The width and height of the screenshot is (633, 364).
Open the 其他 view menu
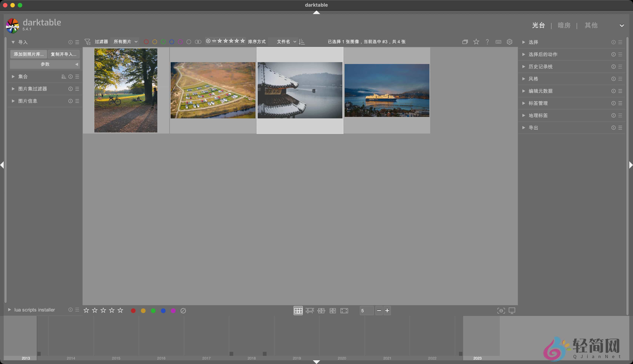click(591, 25)
